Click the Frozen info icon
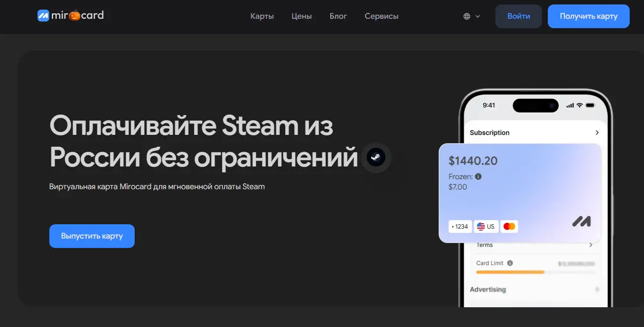This screenshot has width=644, height=327. pyautogui.click(x=478, y=176)
